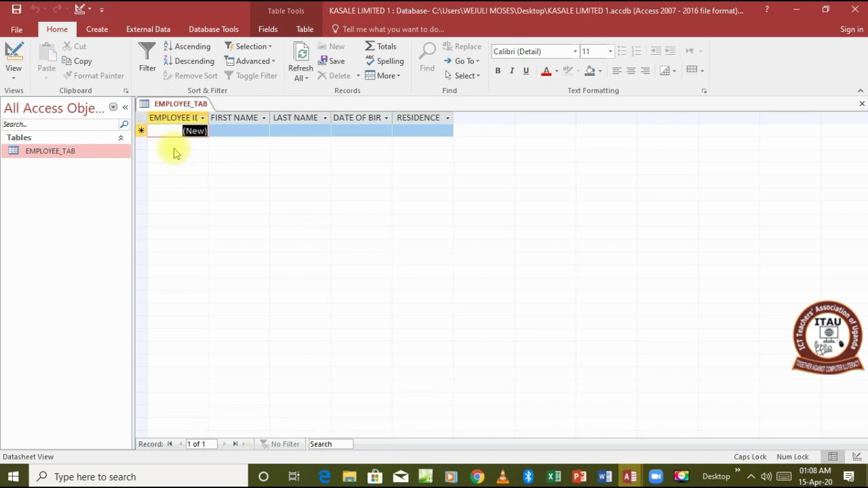Open Google Chrome from the taskbar
Screen dimensions: 868x488
coord(477,476)
